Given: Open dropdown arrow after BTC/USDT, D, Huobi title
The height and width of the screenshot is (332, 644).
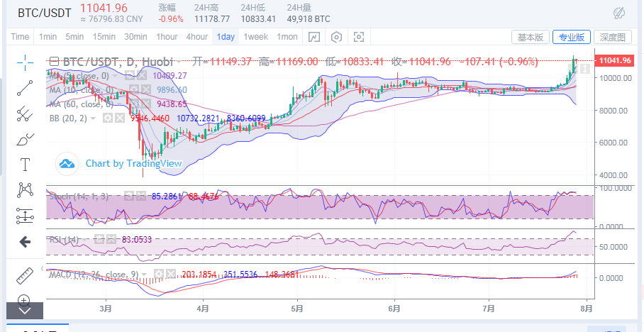Looking at the screenshot, I should coord(179,62).
